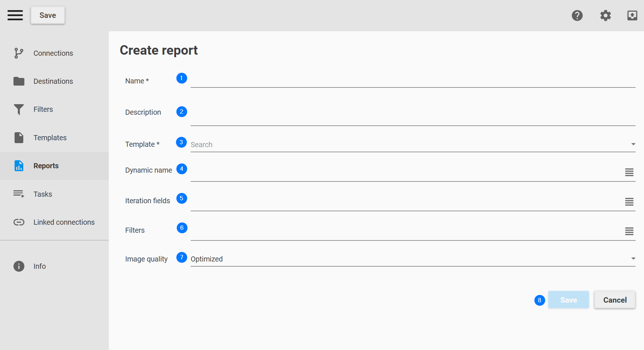Screen dimensions: 644x350
Task: Click the Template search combo box
Action: (327, 144)
